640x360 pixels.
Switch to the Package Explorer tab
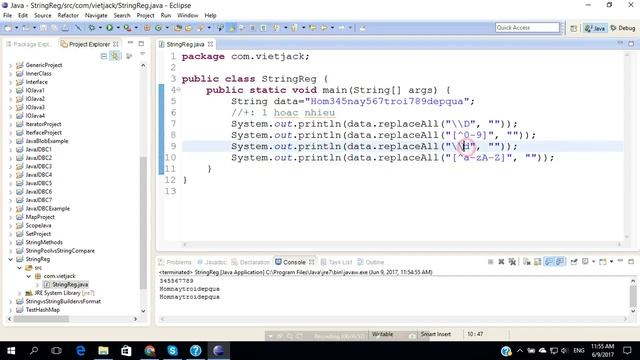(x=29, y=44)
